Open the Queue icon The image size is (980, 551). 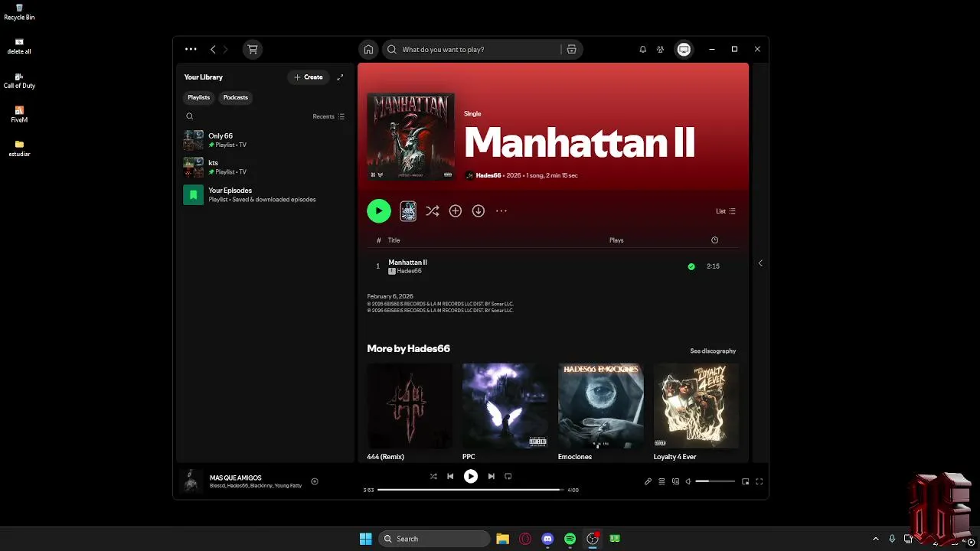tap(661, 481)
